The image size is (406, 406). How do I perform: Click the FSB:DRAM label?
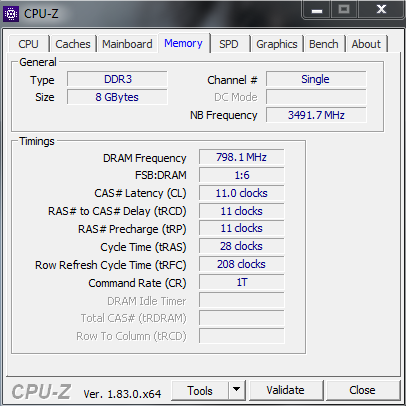tap(161, 175)
